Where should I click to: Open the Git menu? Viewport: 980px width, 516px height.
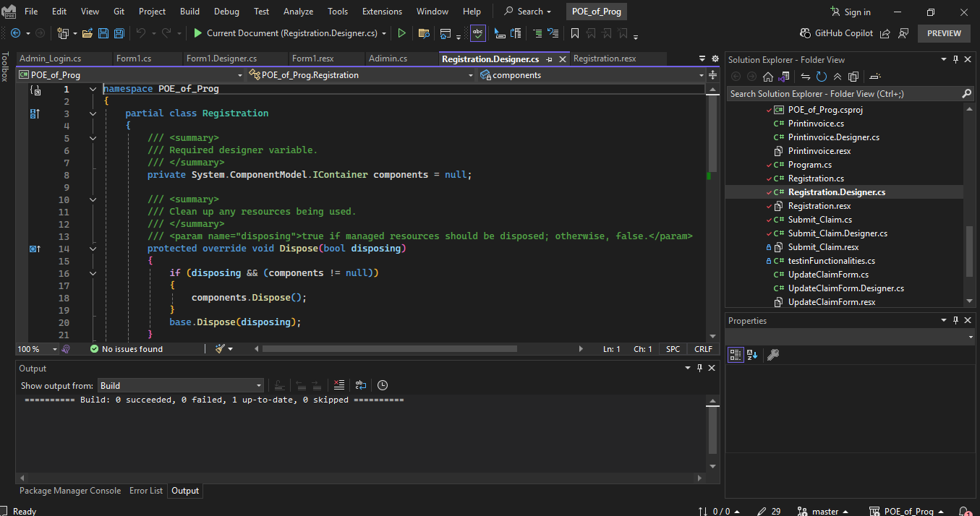click(119, 12)
